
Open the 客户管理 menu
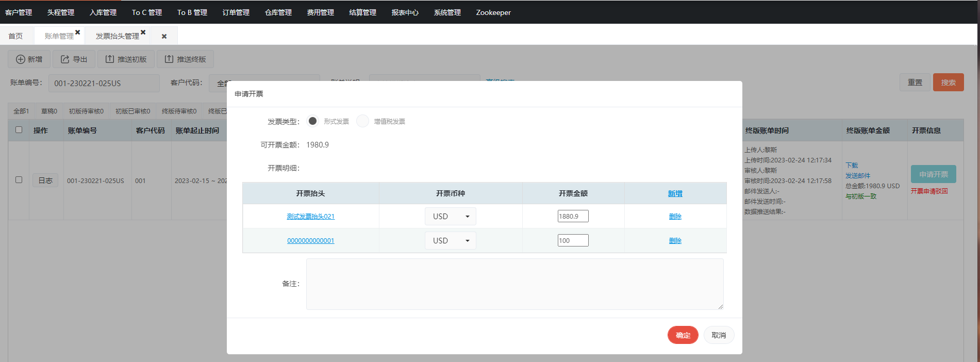point(19,12)
